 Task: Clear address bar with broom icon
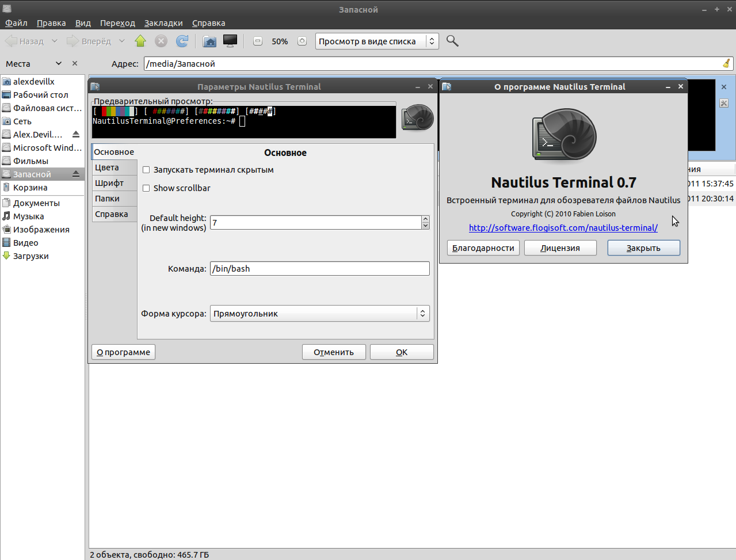726,63
